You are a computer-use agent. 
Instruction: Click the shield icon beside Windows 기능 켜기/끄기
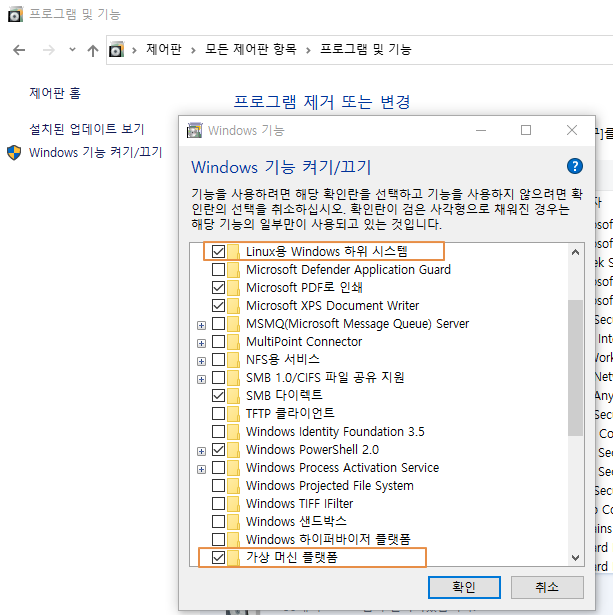tap(14, 153)
